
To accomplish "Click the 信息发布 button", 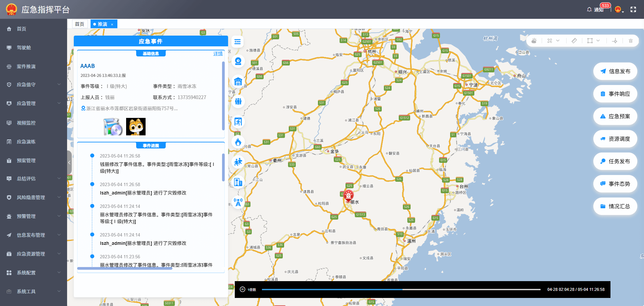I will (x=615, y=71).
